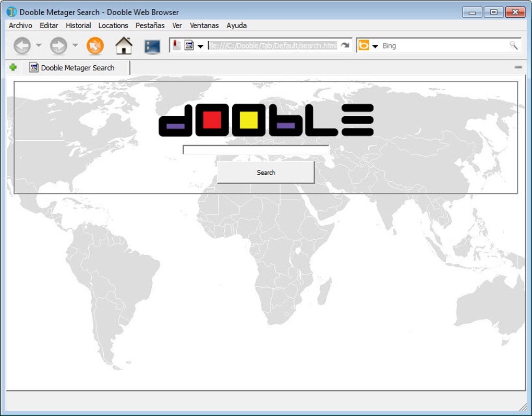Click the file:///C:/Dooble URL field
Screen dimensions: 532x416
pyautogui.click(x=273, y=45)
